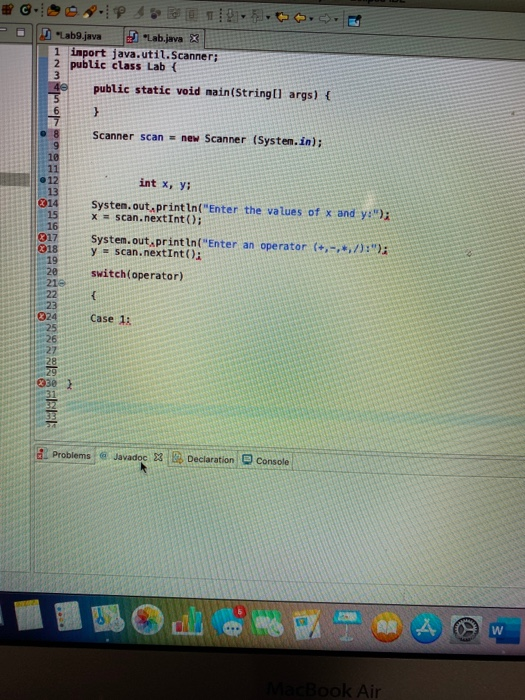Open Microsoft Word from the Dock
This screenshot has width=525, height=700.
point(504,630)
